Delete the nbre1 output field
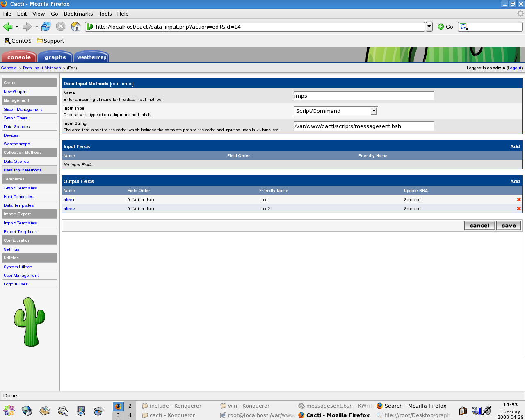The image size is (525, 420). tap(519, 199)
